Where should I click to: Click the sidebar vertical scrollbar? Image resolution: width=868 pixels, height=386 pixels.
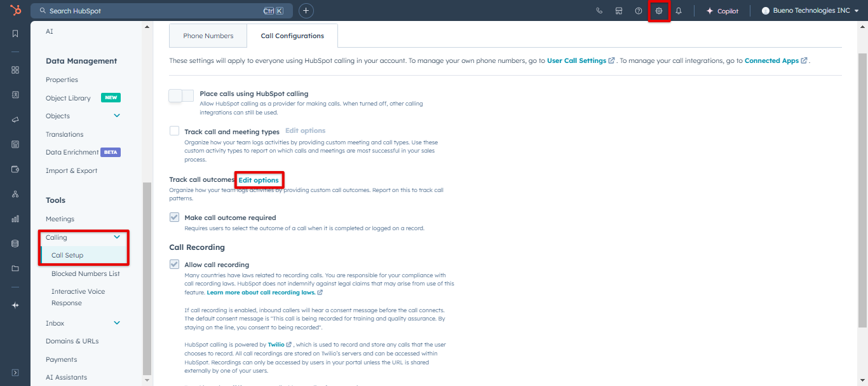coord(147,278)
